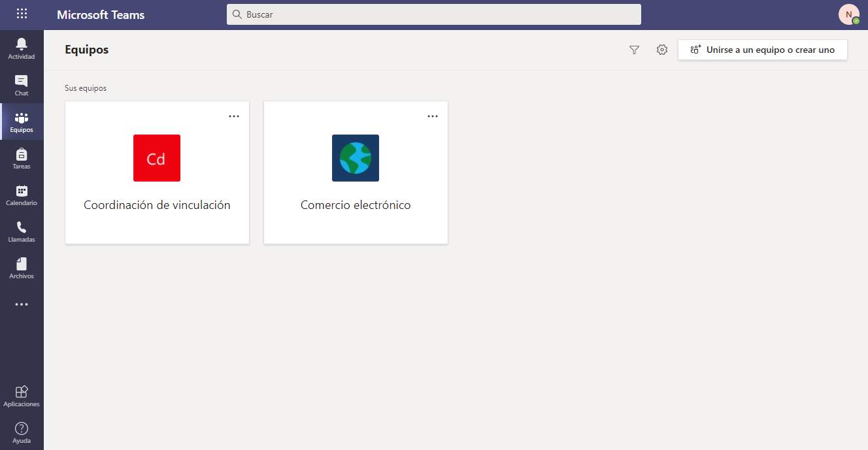This screenshot has width=868, height=450.
Task: Open Tareas in the sidebar
Action: (22, 158)
